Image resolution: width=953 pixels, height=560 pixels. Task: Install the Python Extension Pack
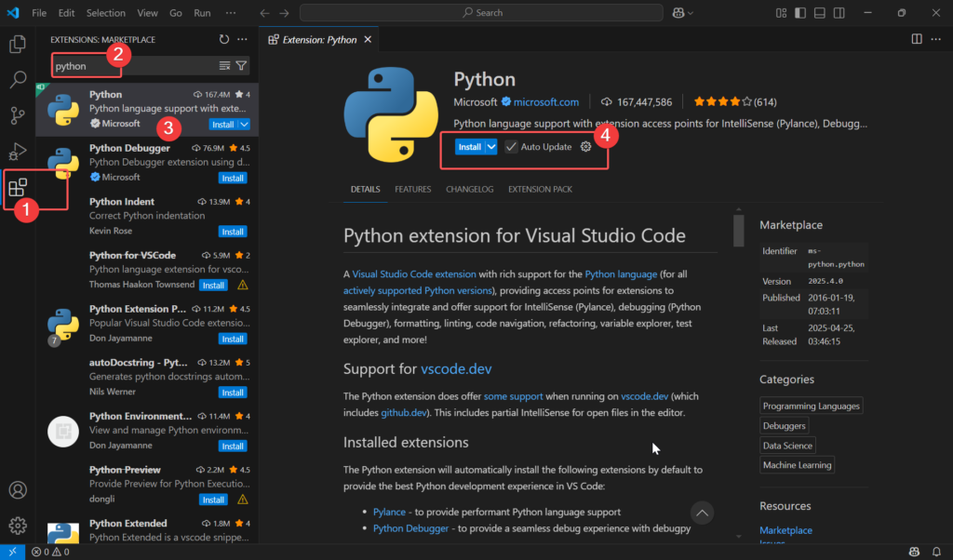[x=233, y=339]
